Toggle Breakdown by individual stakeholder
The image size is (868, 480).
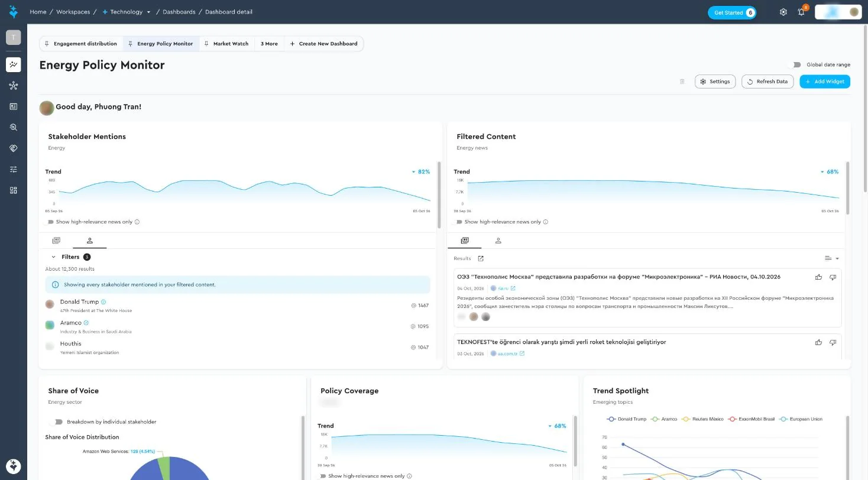coord(58,422)
